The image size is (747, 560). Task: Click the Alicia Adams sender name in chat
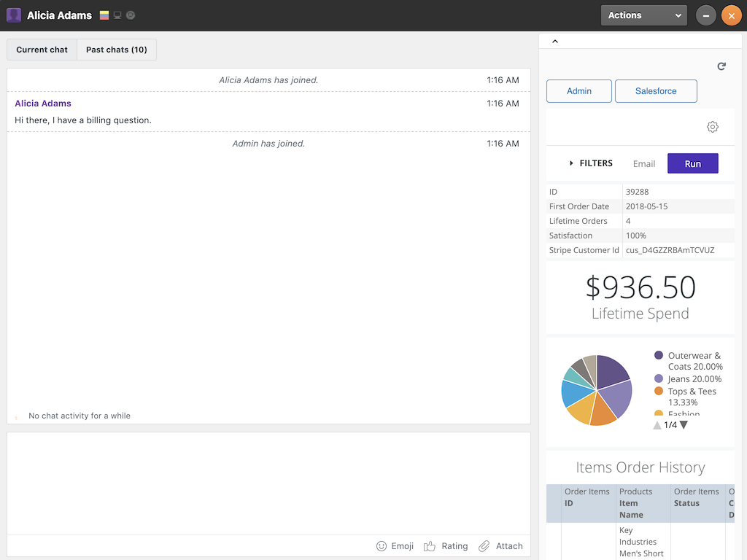click(43, 104)
